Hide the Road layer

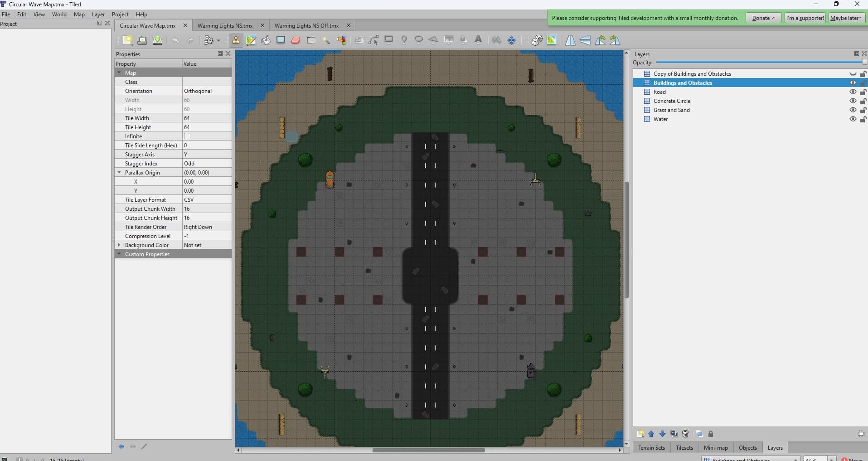pyautogui.click(x=853, y=92)
